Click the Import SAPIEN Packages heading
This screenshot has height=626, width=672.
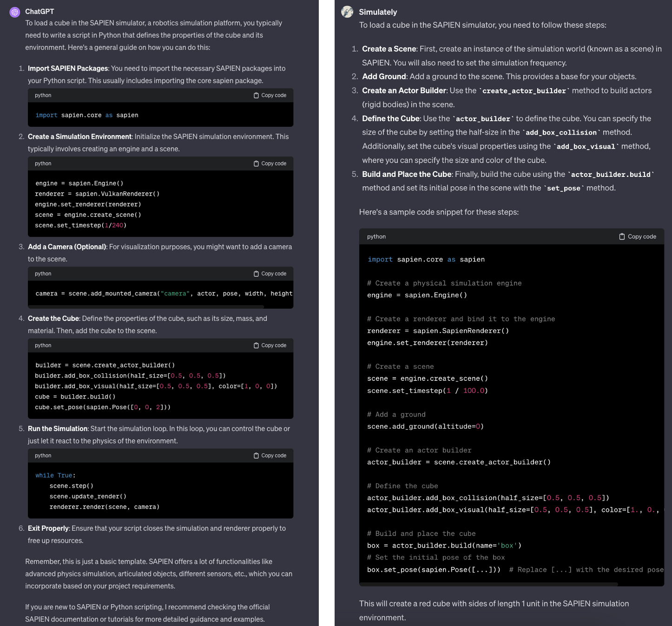[x=68, y=68]
